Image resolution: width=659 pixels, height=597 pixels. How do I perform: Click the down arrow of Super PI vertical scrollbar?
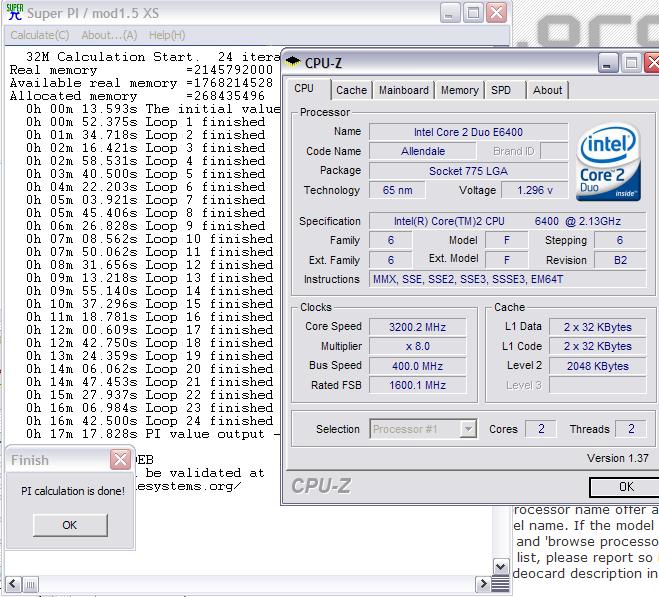point(501,566)
